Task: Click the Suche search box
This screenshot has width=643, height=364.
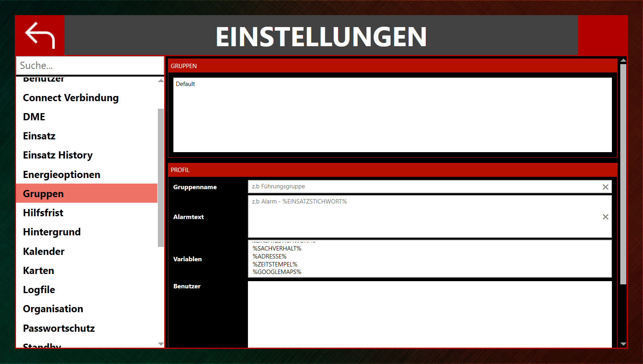Action: (x=90, y=65)
